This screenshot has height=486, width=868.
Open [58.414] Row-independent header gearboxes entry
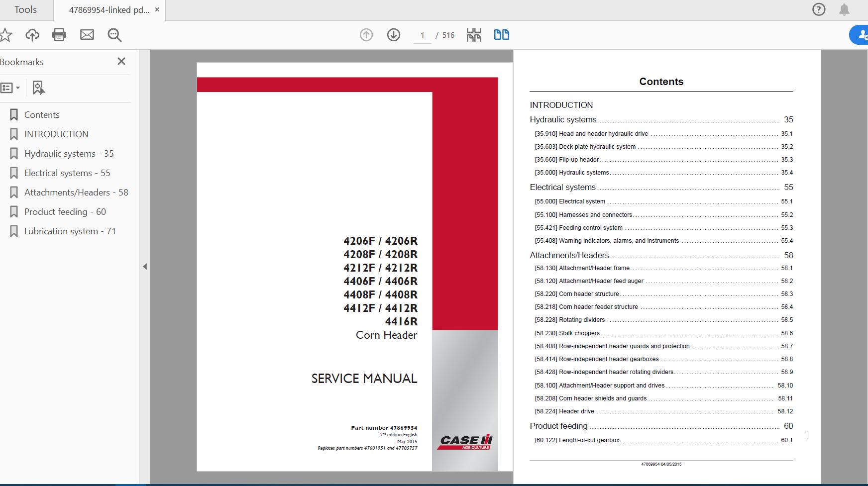664,359
